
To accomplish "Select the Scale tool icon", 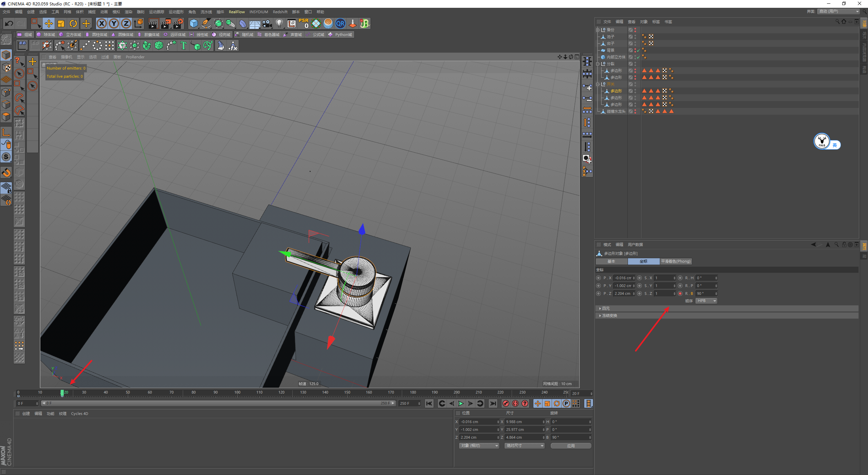I will 61,23.
